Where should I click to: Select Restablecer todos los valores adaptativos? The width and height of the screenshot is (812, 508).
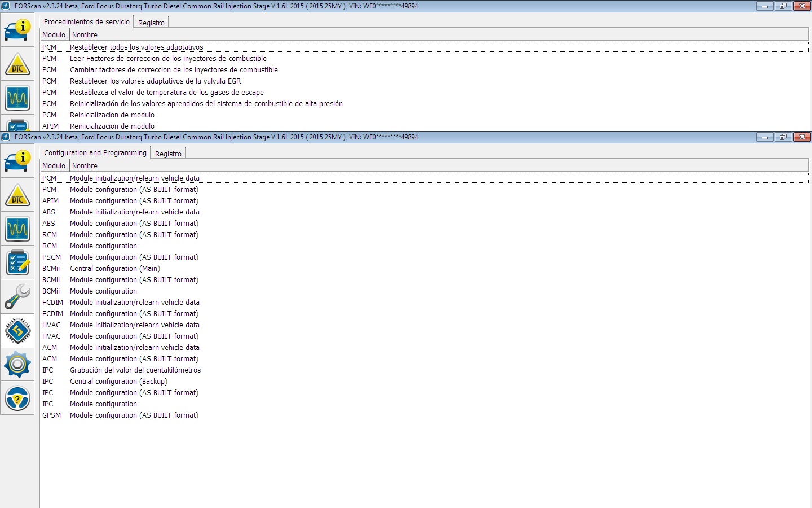tap(136, 47)
